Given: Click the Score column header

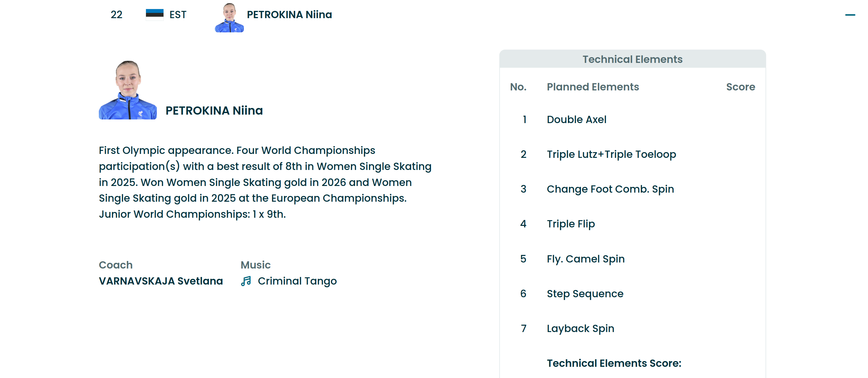Looking at the screenshot, I should click(740, 87).
